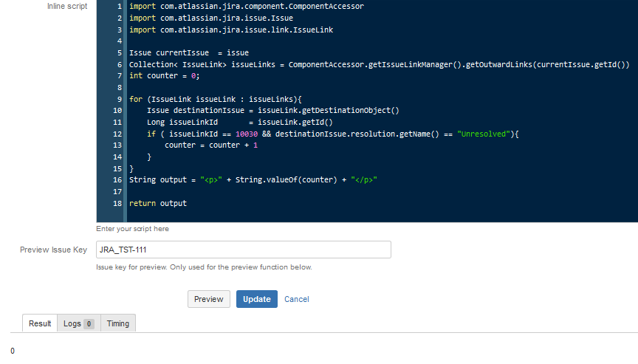Image resolution: width=638 pixels, height=364 pixels.
Task: Click the 'int counter = 0;' line
Action: pyautogui.click(x=165, y=75)
